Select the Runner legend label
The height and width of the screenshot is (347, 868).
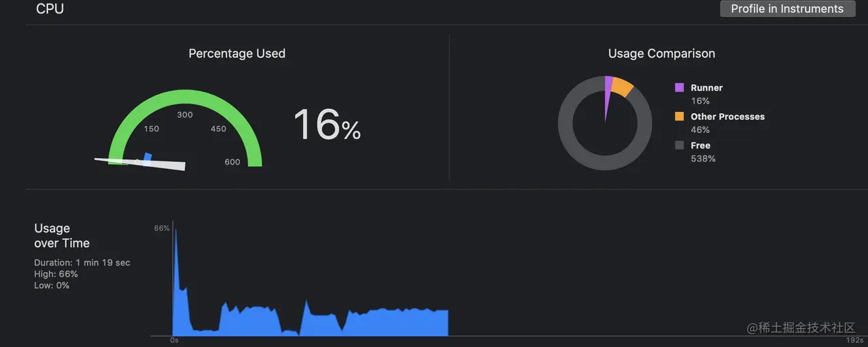[x=707, y=87]
